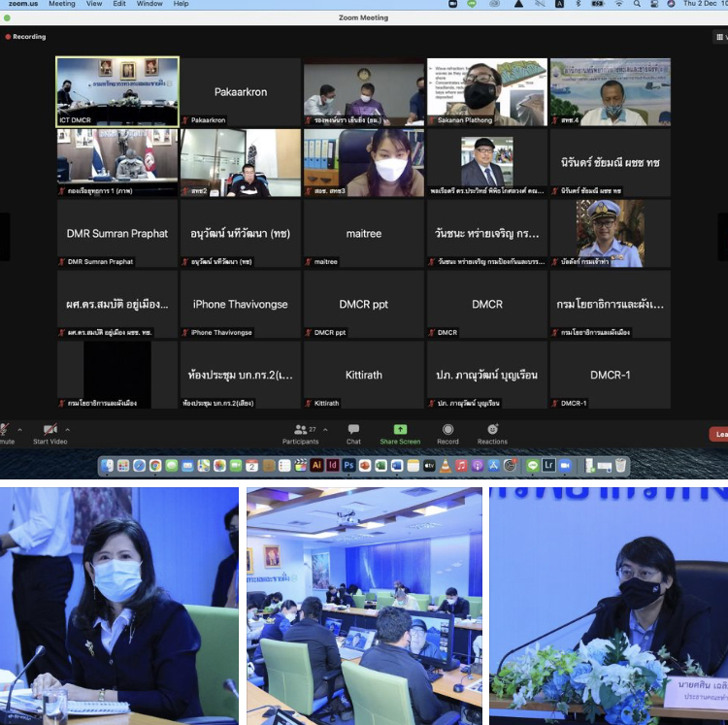The image size is (728, 725).
Task: Open the Meeting menu
Action: [x=62, y=4]
